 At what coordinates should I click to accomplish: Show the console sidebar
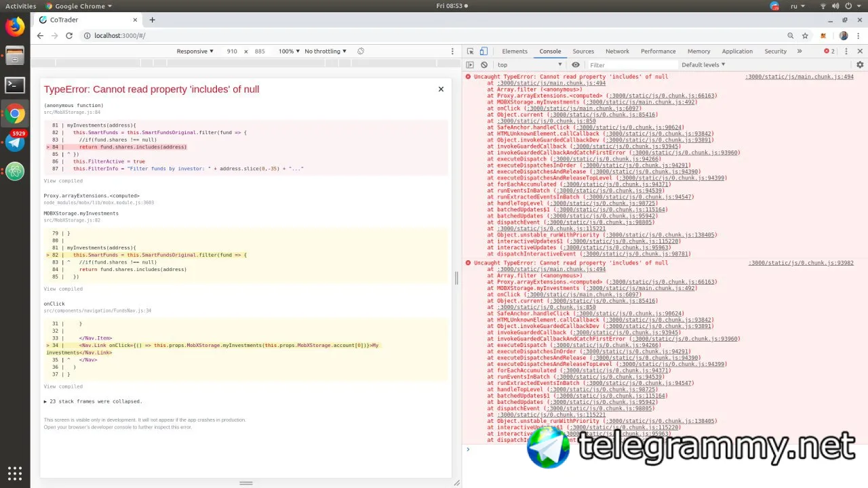click(x=470, y=65)
